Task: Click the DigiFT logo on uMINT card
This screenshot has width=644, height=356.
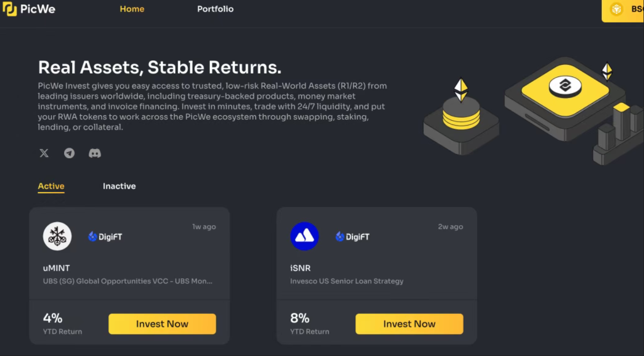Action: coord(105,237)
